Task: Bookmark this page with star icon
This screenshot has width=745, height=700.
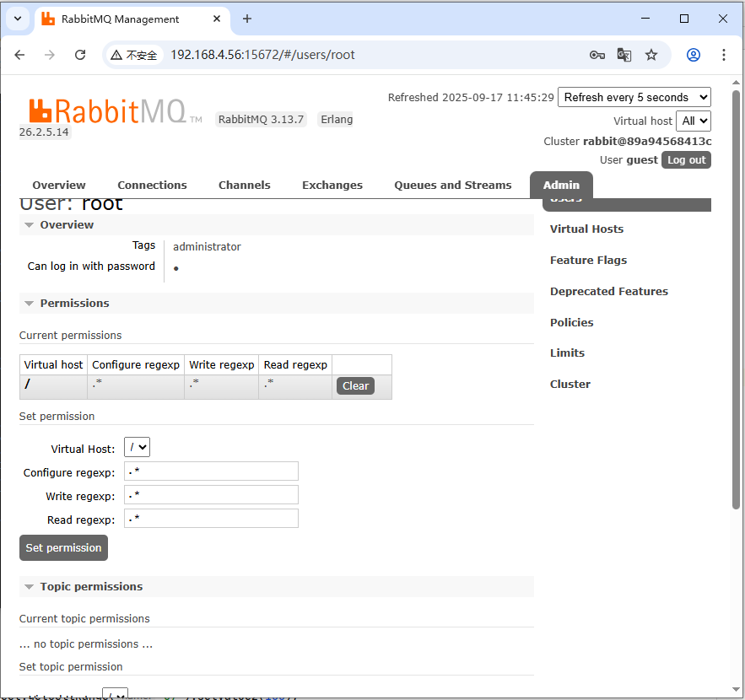Action: pos(651,55)
